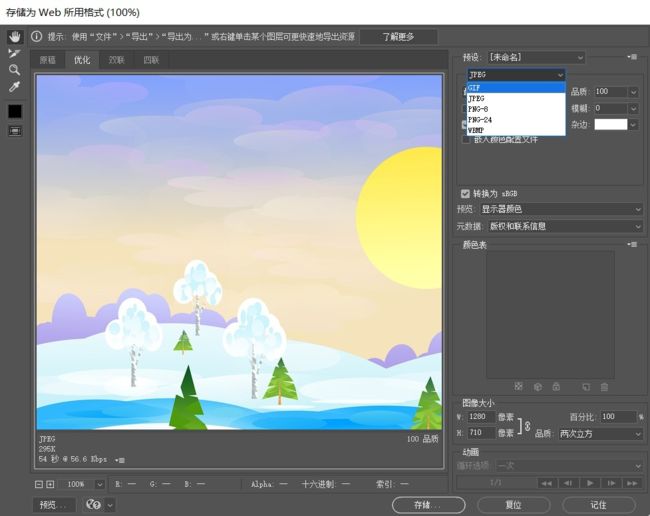Click the 百分比 percent field
The width and height of the screenshot is (650, 516).
coord(618,417)
